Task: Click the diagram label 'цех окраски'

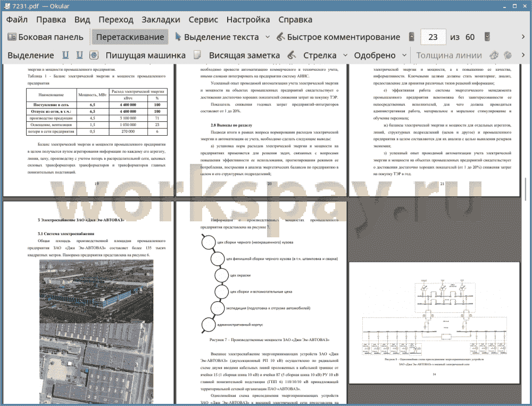Action: coord(240,275)
